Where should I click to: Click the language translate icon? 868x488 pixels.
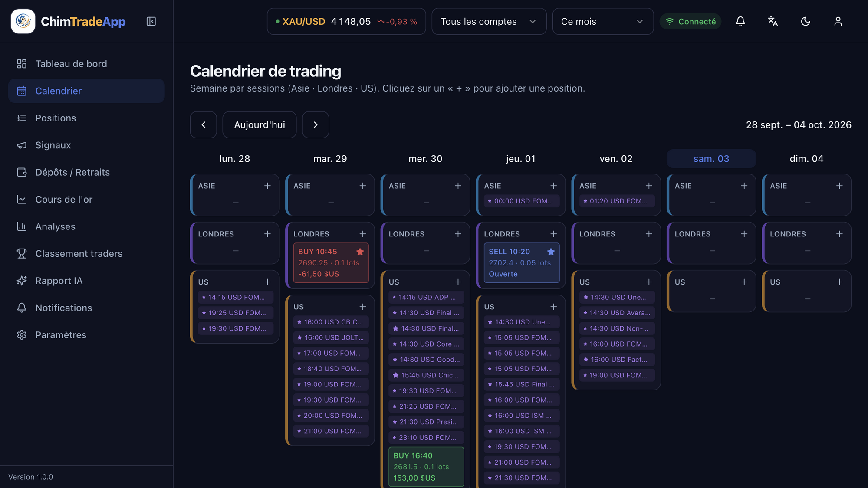point(773,21)
